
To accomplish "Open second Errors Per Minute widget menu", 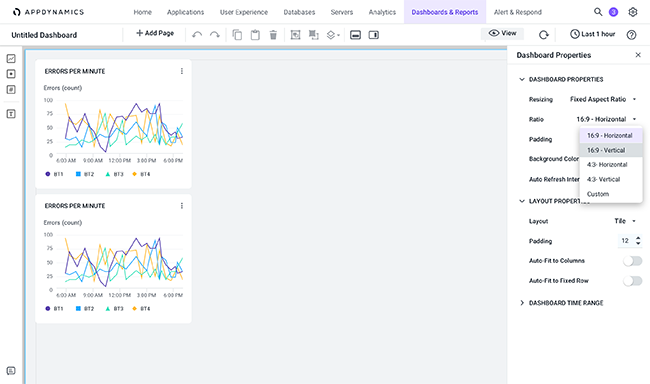I will (182, 206).
